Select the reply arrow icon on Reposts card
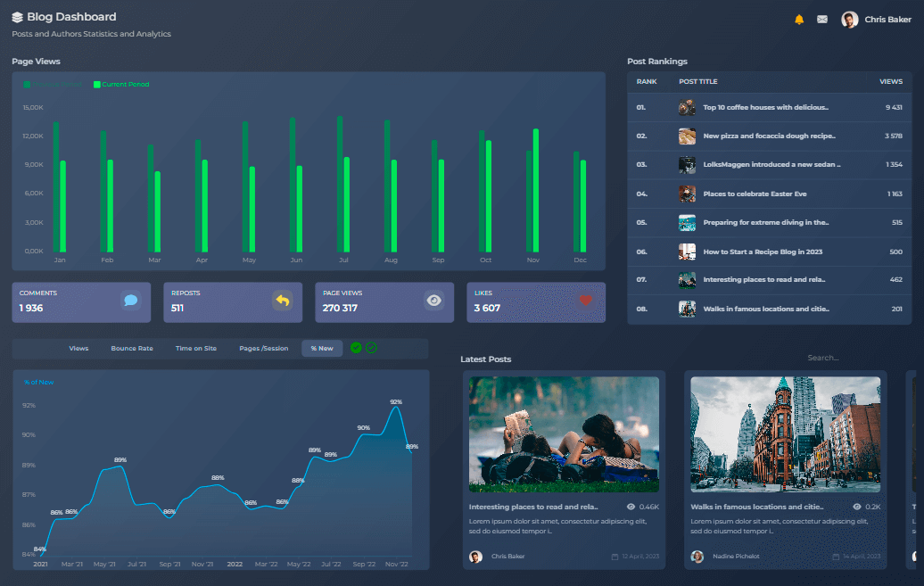 click(x=283, y=302)
